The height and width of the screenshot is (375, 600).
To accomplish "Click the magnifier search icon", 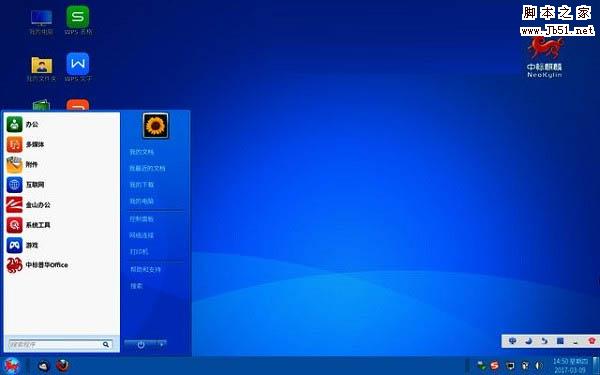I will pos(106,345).
